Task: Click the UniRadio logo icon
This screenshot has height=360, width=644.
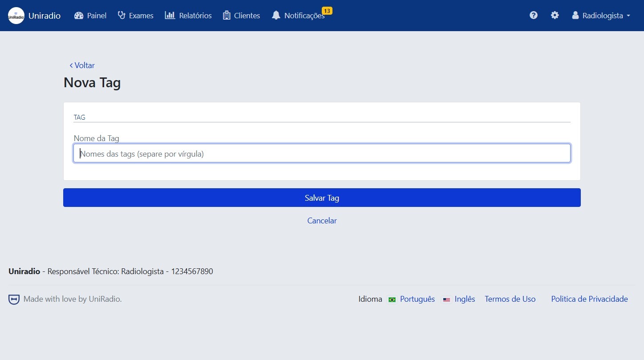Action: pyautogui.click(x=16, y=16)
